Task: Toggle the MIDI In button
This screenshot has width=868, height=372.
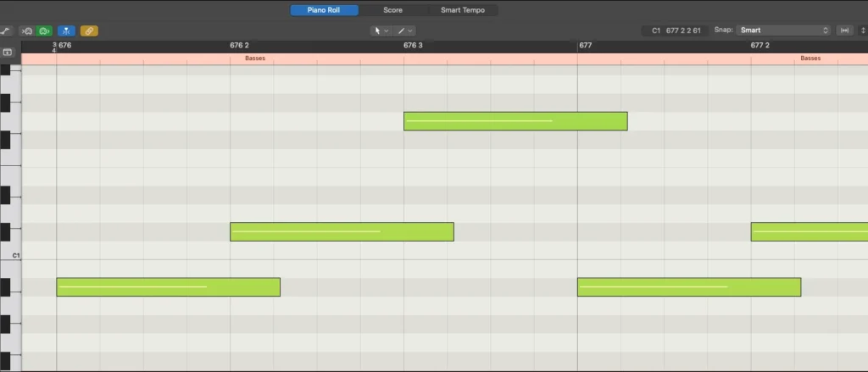Action: tap(27, 31)
